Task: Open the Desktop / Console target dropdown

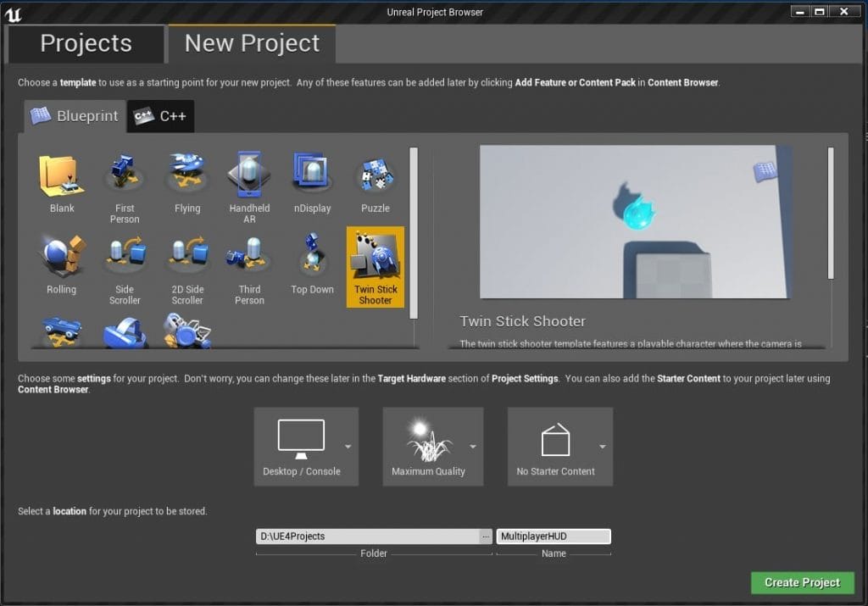Action: tap(348, 447)
